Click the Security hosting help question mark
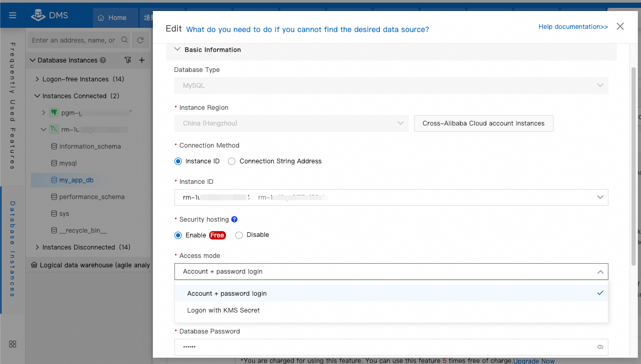This screenshot has width=641, height=364. tap(234, 220)
